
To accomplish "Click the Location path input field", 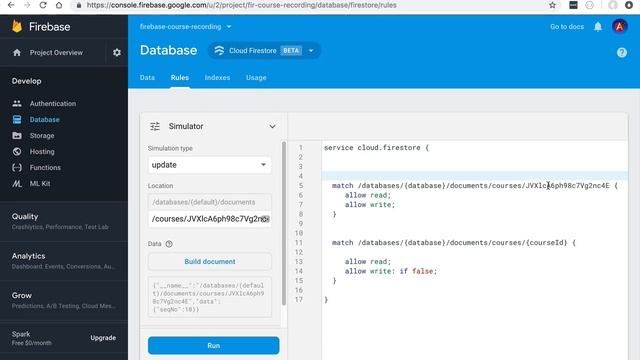I will click(209, 219).
